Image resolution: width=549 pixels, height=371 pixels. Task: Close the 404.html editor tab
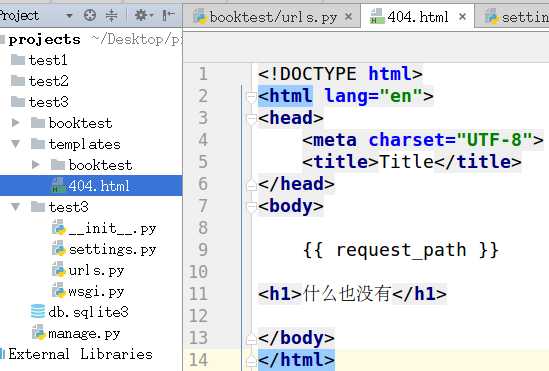click(x=462, y=16)
